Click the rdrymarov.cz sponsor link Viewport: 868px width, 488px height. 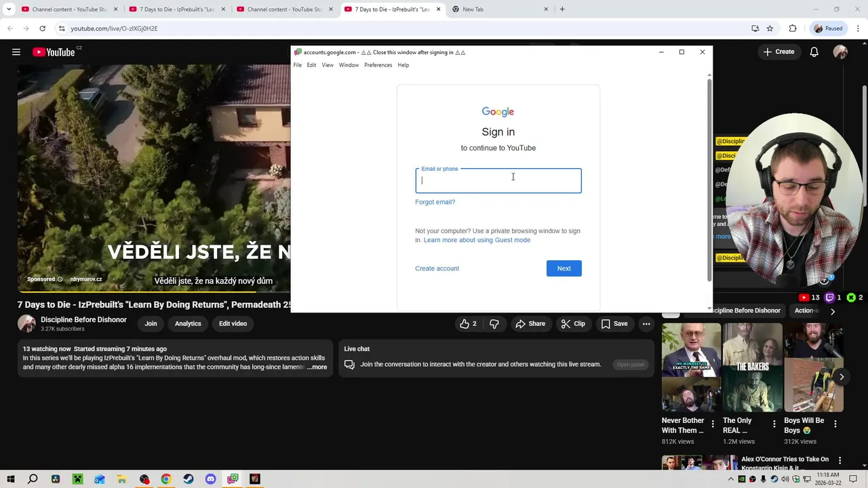[x=86, y=279]
